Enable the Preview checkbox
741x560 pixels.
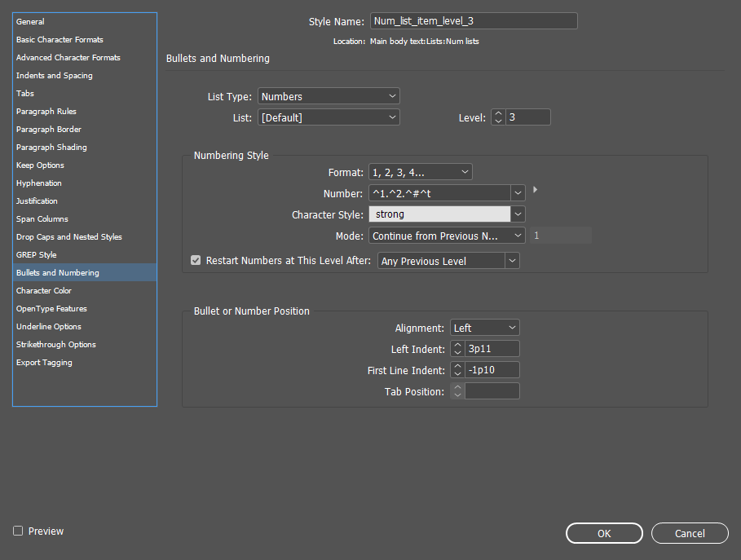click(18, 531)
